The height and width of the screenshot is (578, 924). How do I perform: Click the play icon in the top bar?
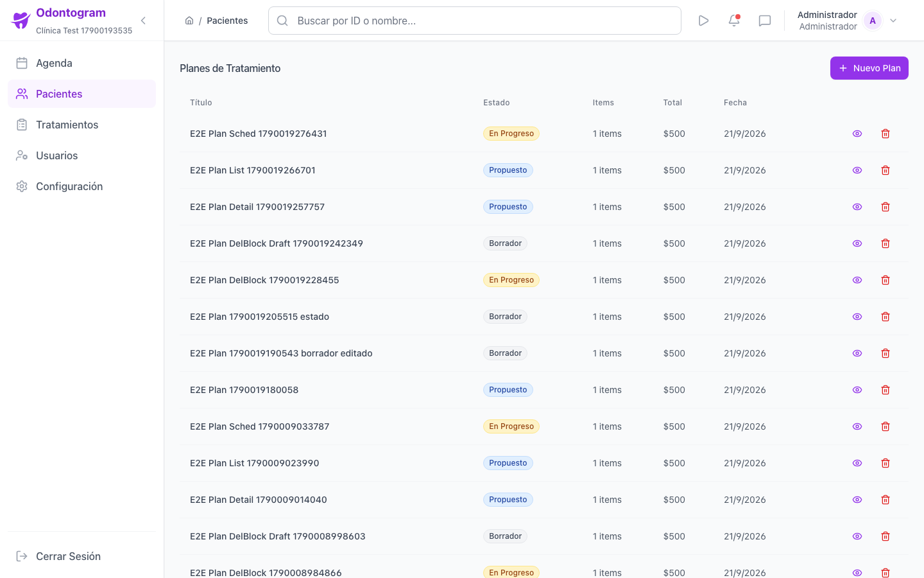pos(703,21)
